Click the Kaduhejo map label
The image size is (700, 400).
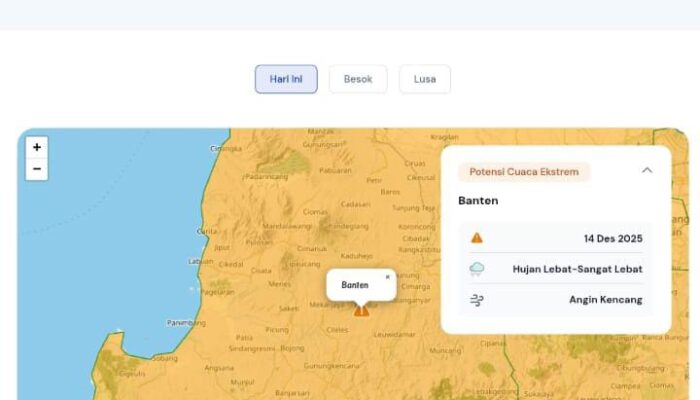tap(356, 256)
